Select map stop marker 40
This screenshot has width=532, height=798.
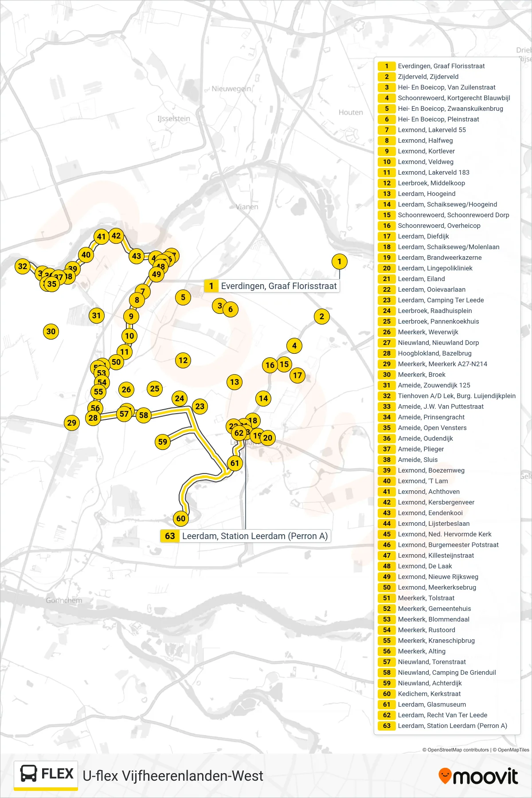click(x=86, y=255)
